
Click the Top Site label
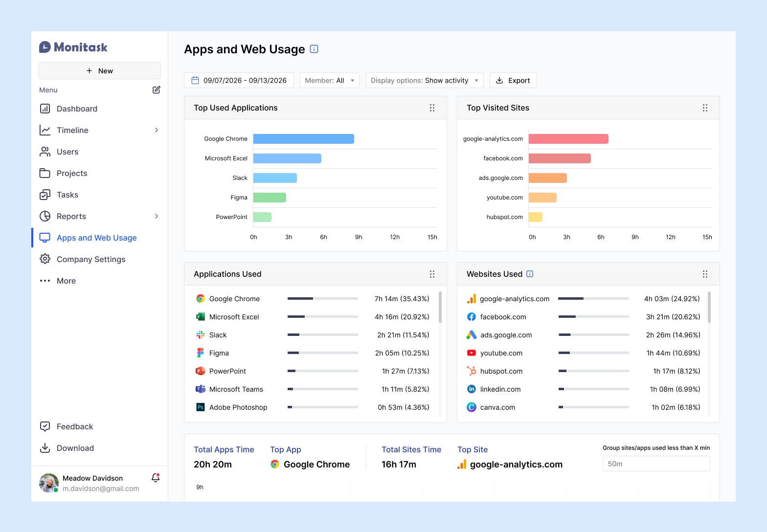pyautogui.click(x=473, y=449)
